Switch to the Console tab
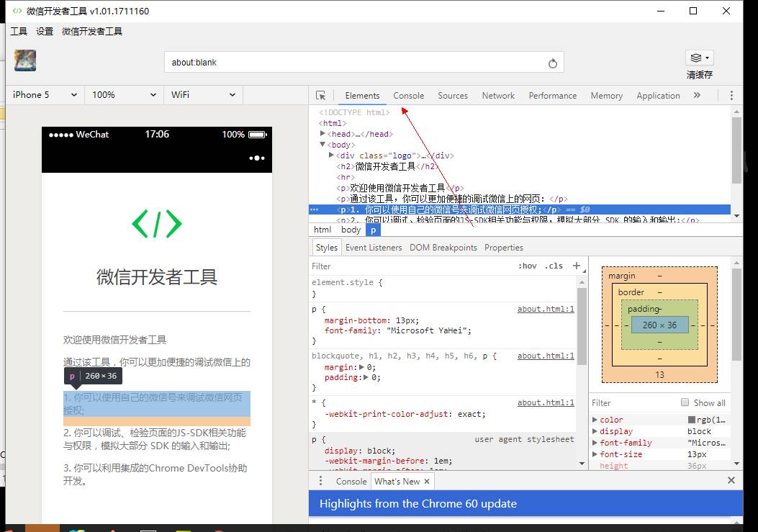 pyautogui.click(x=408, y=96)
